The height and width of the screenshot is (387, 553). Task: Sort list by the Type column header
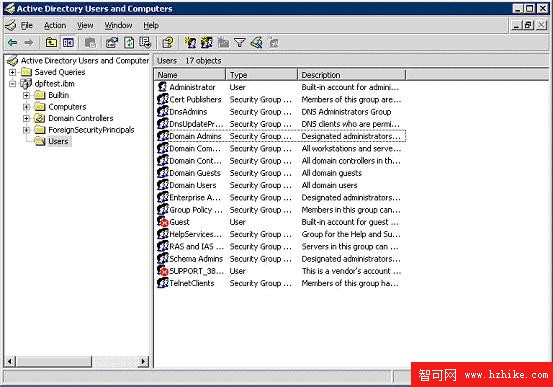262,75
